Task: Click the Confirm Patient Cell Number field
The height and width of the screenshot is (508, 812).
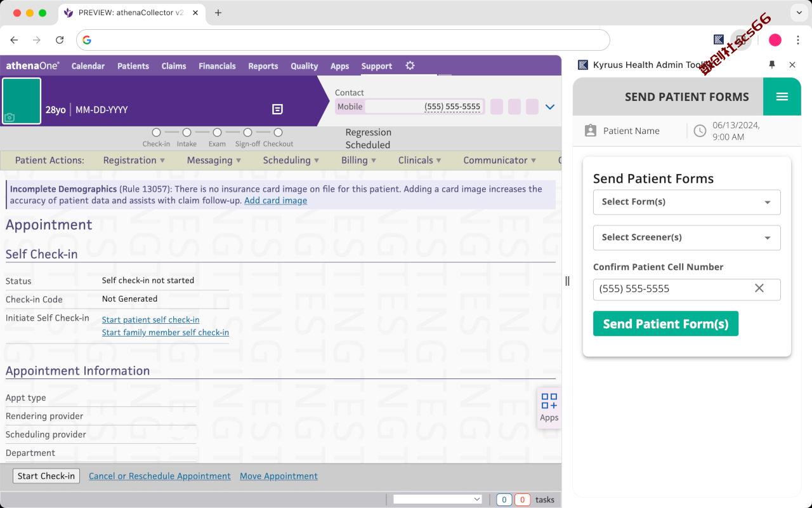Action: pos(687,289)
